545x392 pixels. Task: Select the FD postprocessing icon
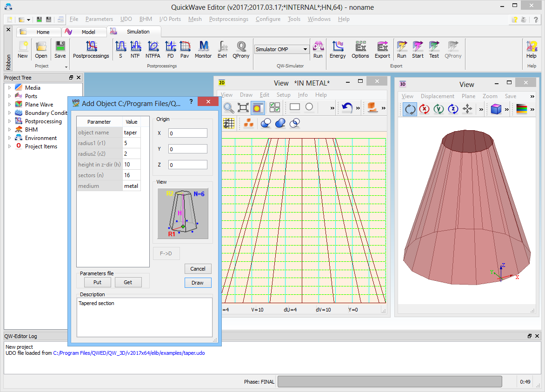tap(170, 49)
